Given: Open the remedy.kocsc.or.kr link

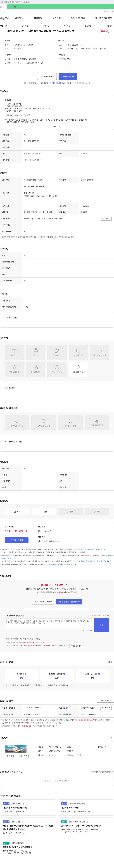Looking at the screenshot, I should pyautogui.click(x=30, y=642).
